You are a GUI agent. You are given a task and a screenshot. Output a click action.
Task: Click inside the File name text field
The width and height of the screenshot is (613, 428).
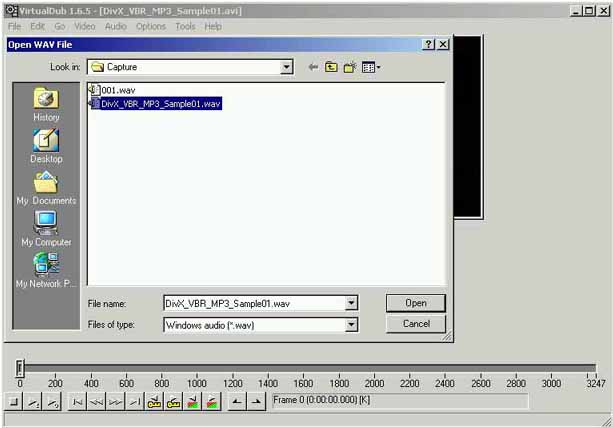(x=255, y=303)
